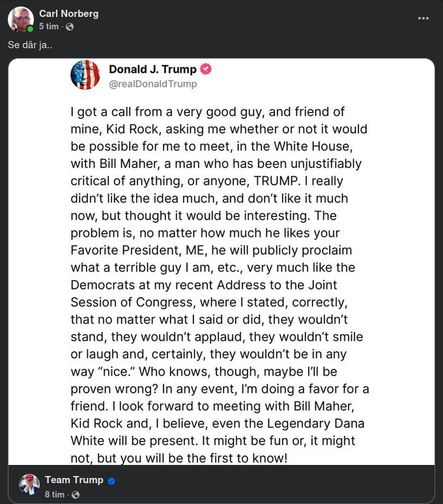Click the Carl Norberg name link

[x=68, y=14]
